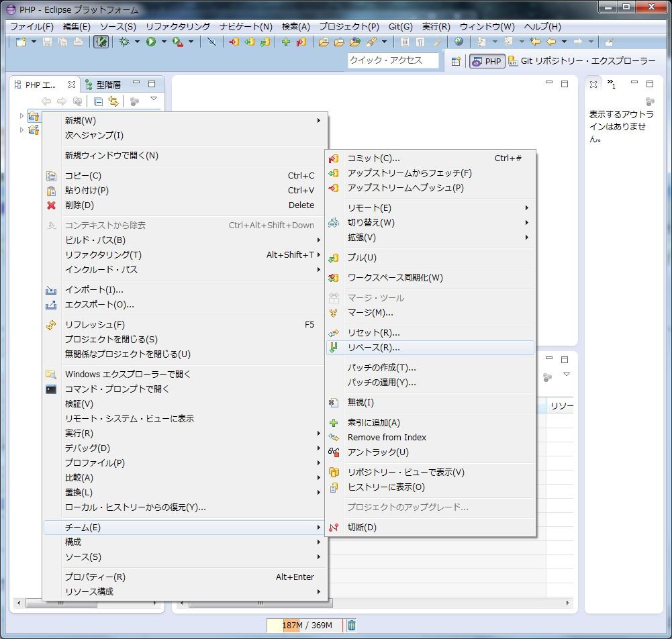Open the ファイル(F) menu
Image resolution: width=672 pixels, height=639 pixels.
click(32, 27)
